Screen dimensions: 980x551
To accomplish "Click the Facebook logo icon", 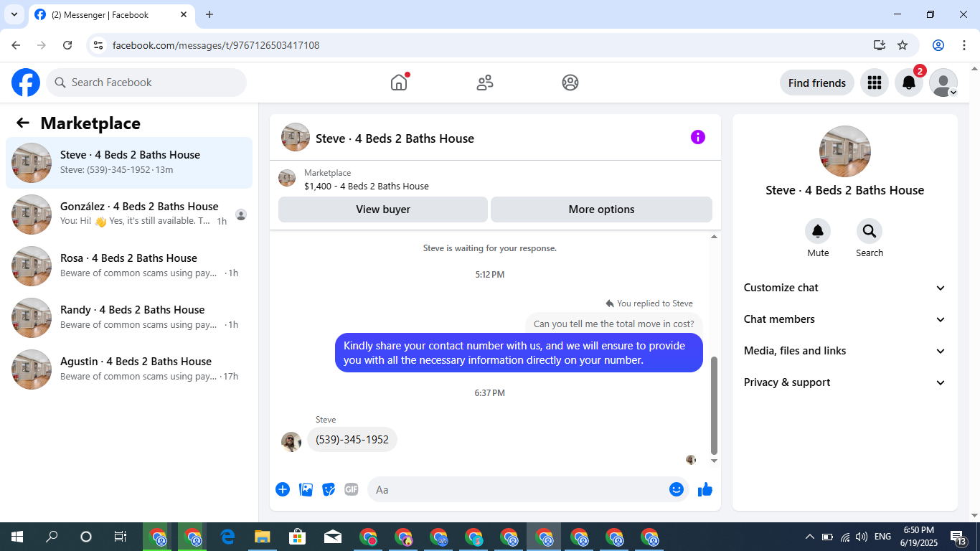I will tap(26, 83).
